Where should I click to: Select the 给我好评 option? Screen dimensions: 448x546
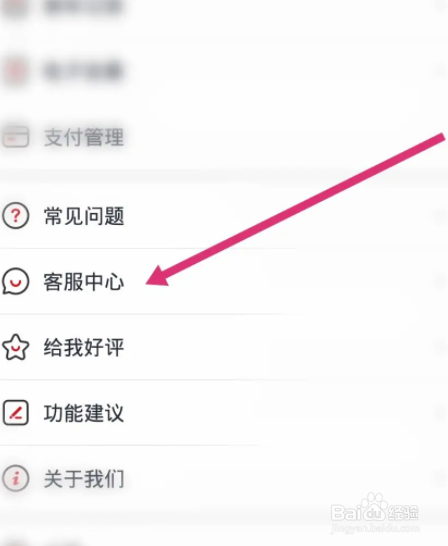coord(224,347)
